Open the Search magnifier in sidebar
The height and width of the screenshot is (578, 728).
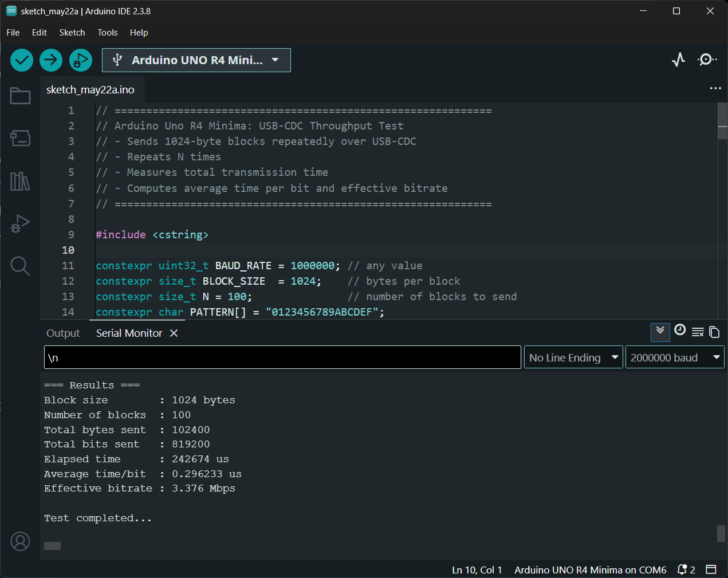pyautogui.click(x=20, y=266)
